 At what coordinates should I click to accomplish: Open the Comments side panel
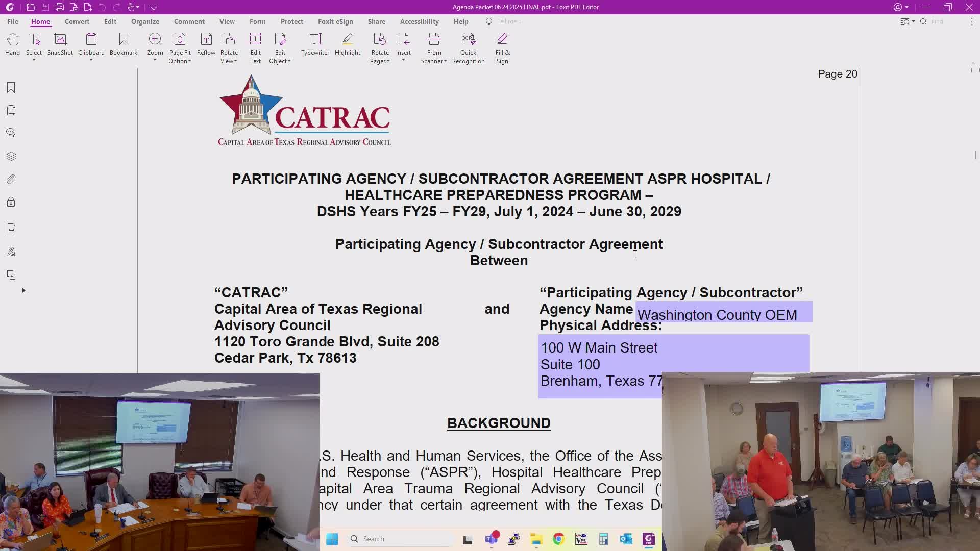coord(11,133)
